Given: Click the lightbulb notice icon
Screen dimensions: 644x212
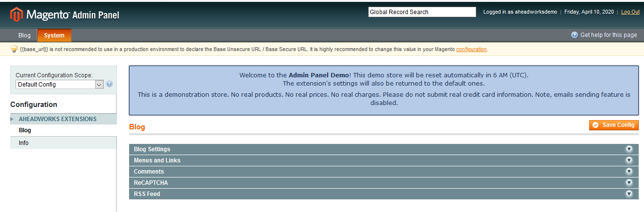Looking at the screenshot, I should [x=14, y=49].
